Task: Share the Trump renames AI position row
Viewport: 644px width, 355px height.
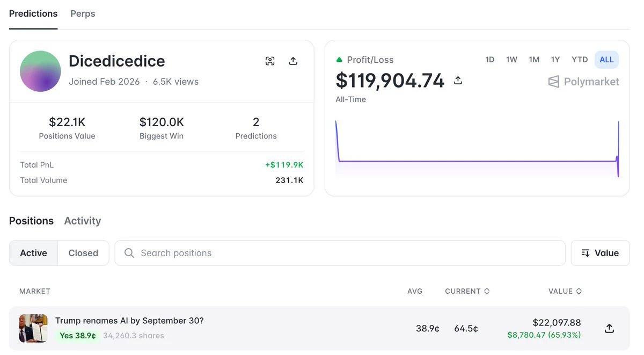Action: click(x=609, y=328)
